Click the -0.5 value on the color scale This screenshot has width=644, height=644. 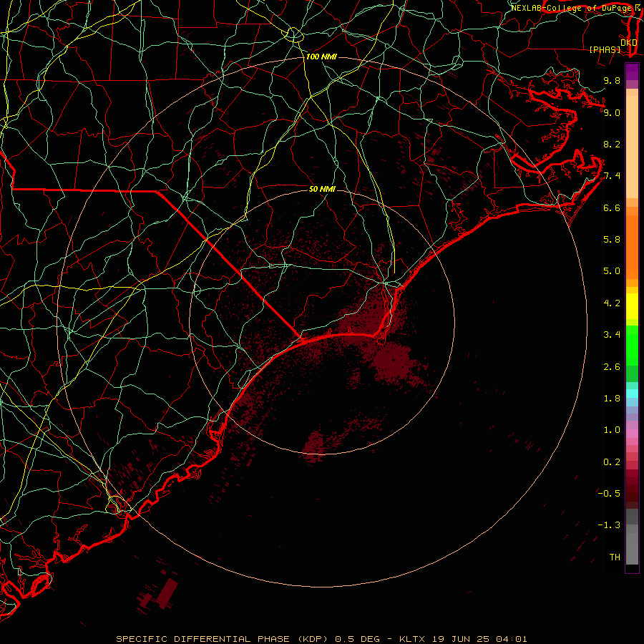pyautogui.click(x=609, y=494)
